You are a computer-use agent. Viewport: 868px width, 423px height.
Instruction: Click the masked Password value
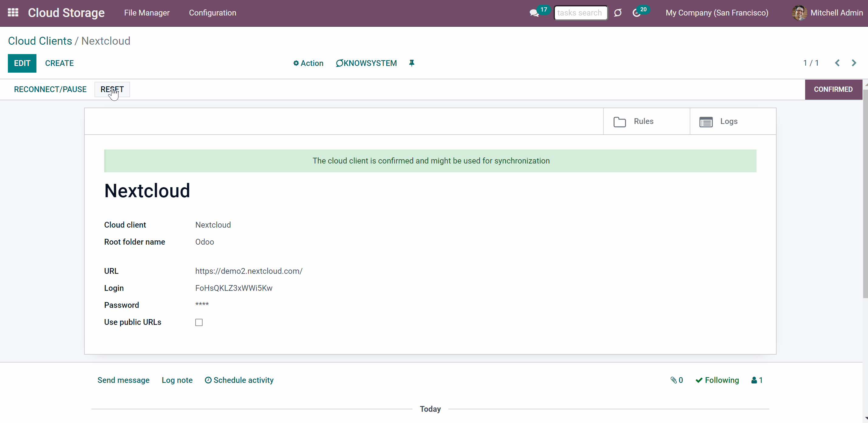click(x=202, y=305)
